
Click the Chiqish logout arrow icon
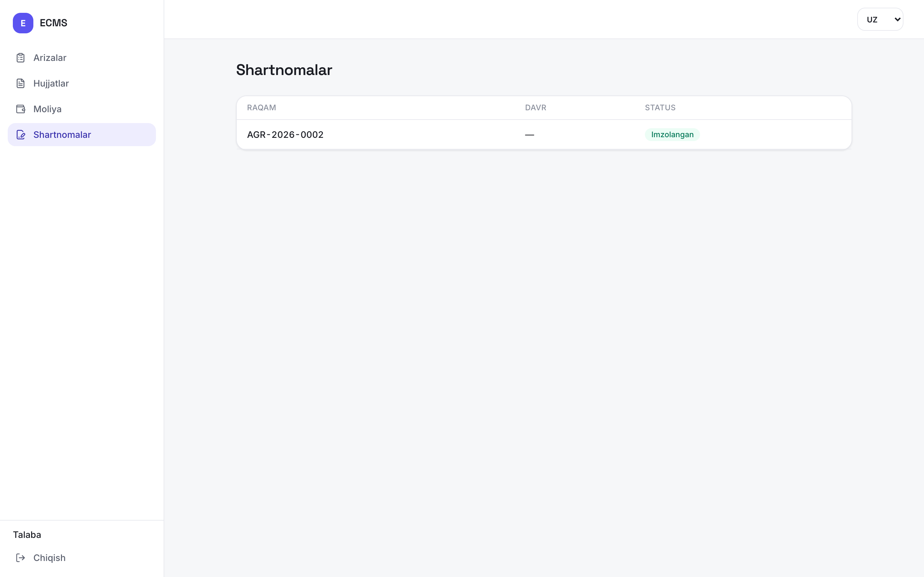21,557
